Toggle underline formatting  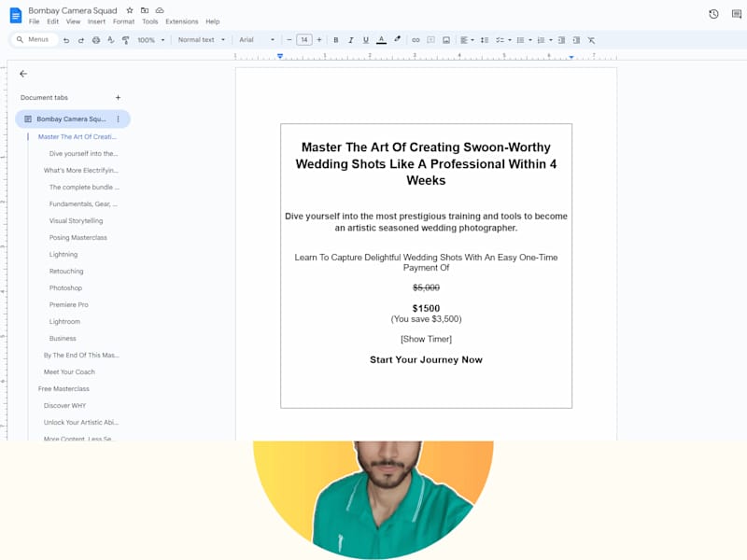365,40
